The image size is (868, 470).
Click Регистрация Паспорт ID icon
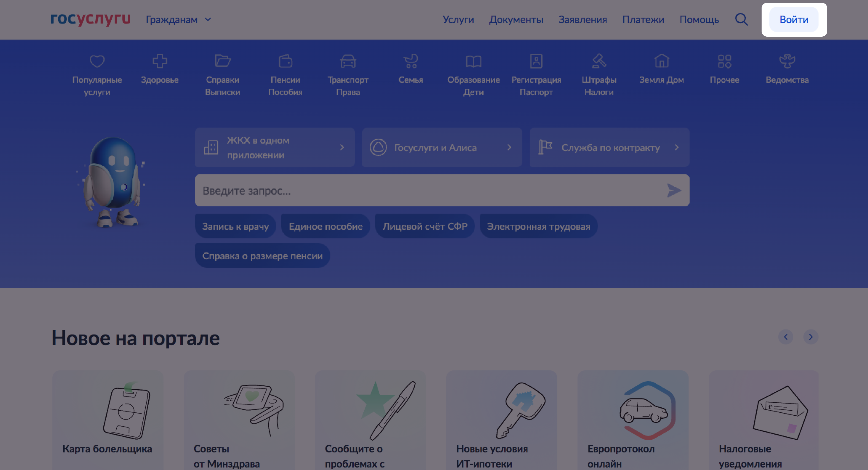pos(536,61)
